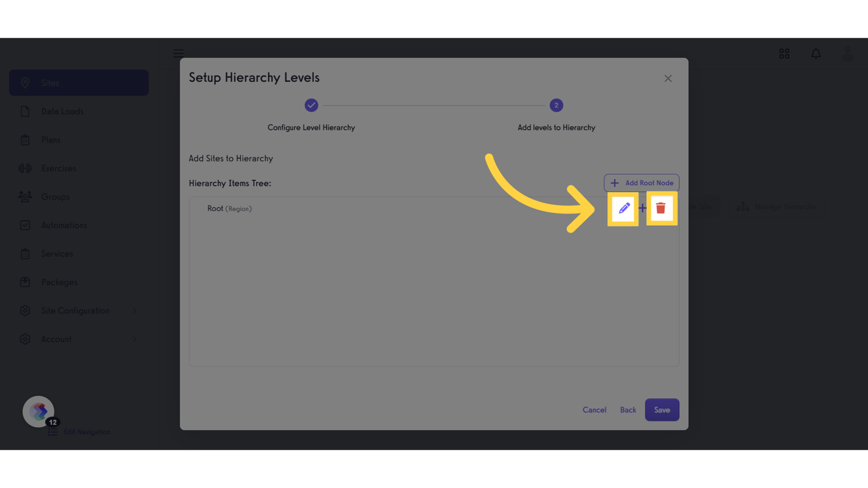Edit the Root node with pencil icon
The height and width of the screenshot is (488, 868).
(624, 208)
